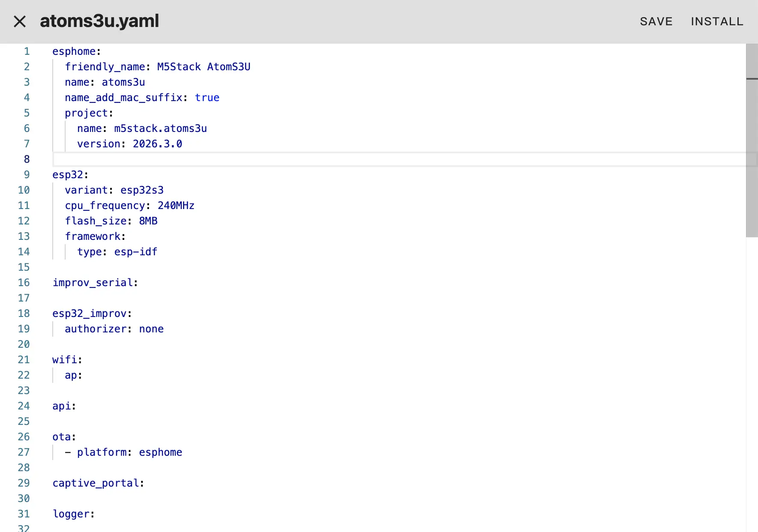Click the cpu_frequency 240MHz value
This screenshot has height=532, width=758.
click(176, 206)
